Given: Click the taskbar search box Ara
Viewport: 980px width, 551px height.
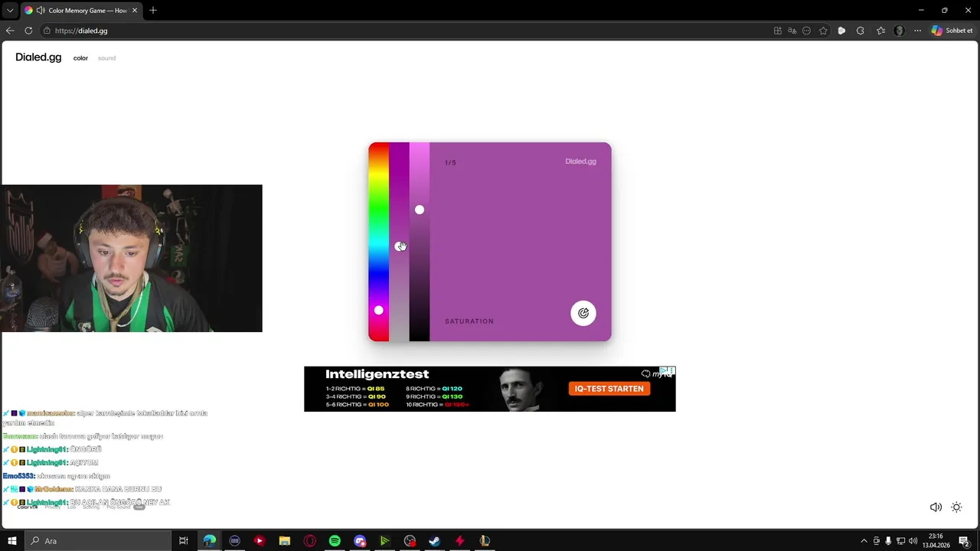Looking at the screenshot, I should click(98, 541).
